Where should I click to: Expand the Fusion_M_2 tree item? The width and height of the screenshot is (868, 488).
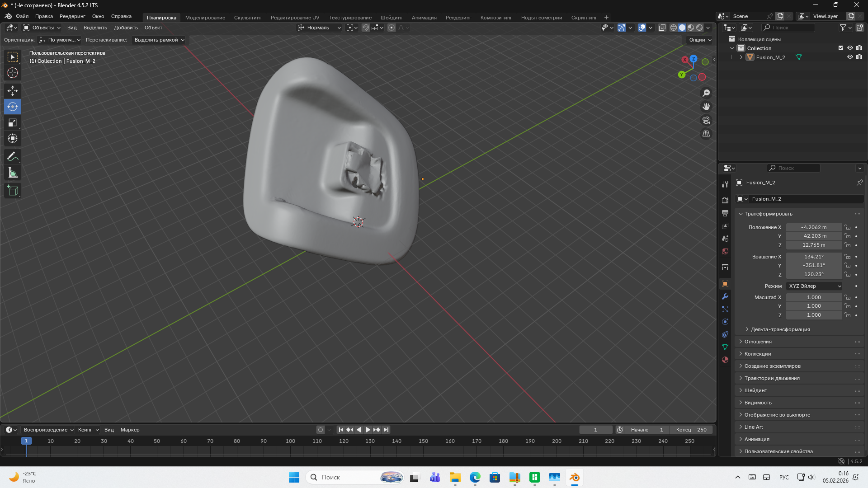point(741,57)
